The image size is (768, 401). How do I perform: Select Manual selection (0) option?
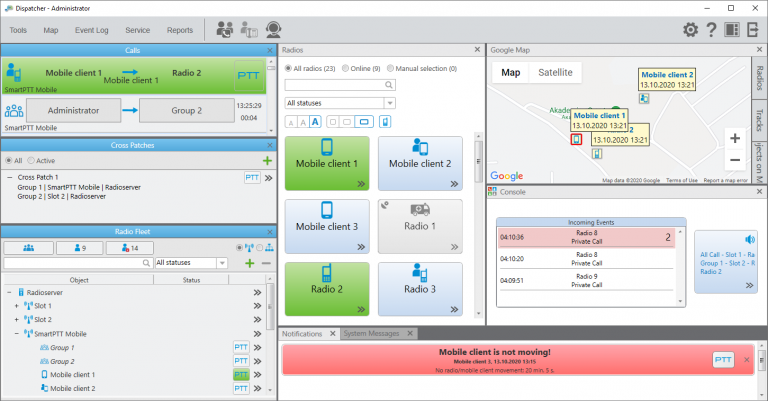(422, 69)
